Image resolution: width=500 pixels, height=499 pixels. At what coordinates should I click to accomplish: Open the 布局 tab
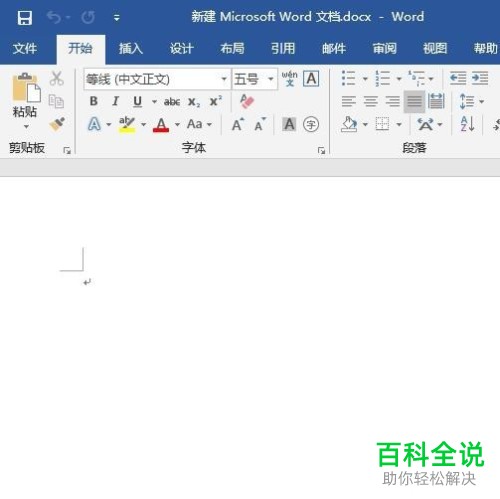232,49
